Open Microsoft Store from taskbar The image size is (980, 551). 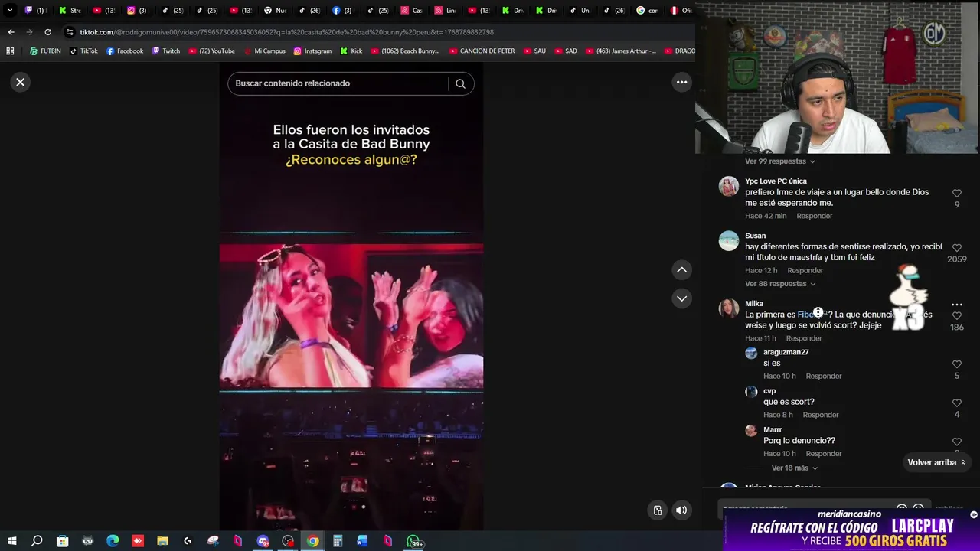[62, 541]
